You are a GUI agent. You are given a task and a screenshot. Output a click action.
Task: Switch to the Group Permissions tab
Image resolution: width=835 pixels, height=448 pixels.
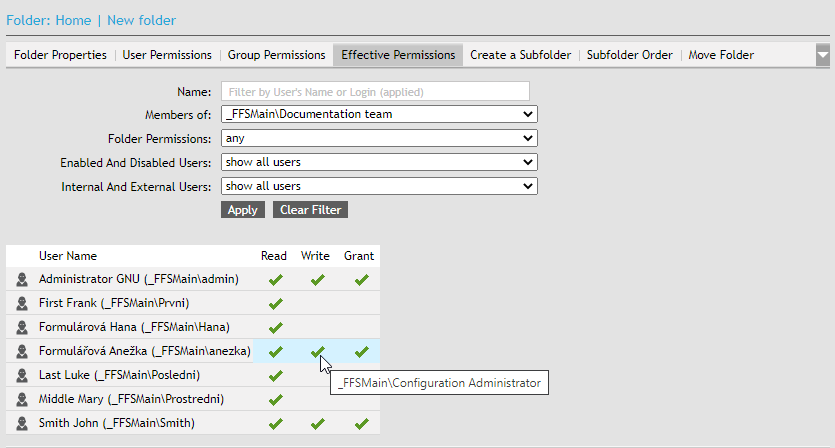click(x=276, y=55)
